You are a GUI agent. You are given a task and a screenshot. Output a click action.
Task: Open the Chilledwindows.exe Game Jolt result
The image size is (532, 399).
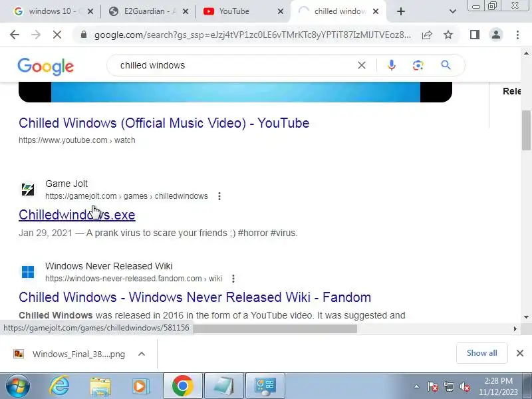click(x=77, y=215)
